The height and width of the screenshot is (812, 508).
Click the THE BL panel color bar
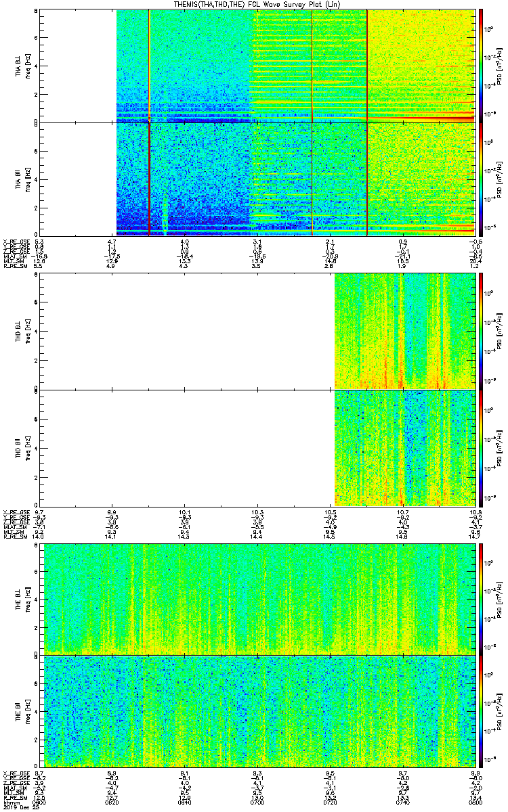[481, 598]
